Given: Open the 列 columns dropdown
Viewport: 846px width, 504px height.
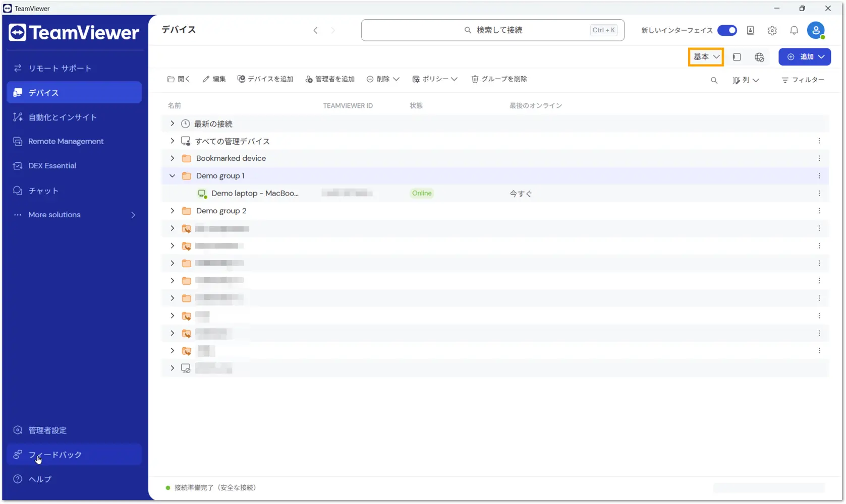Looking at the screenshot, I should pos(746,80).
